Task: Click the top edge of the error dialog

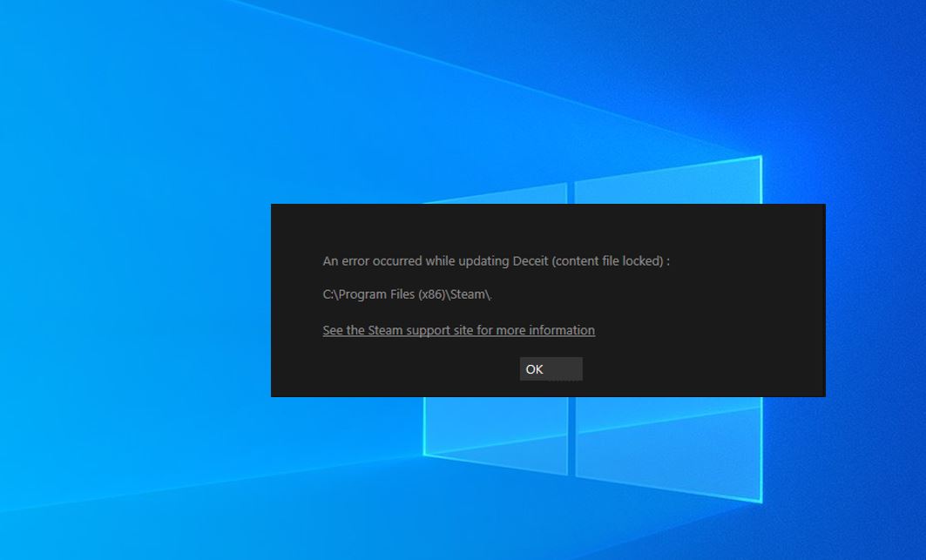Action: tap(547, 206)
